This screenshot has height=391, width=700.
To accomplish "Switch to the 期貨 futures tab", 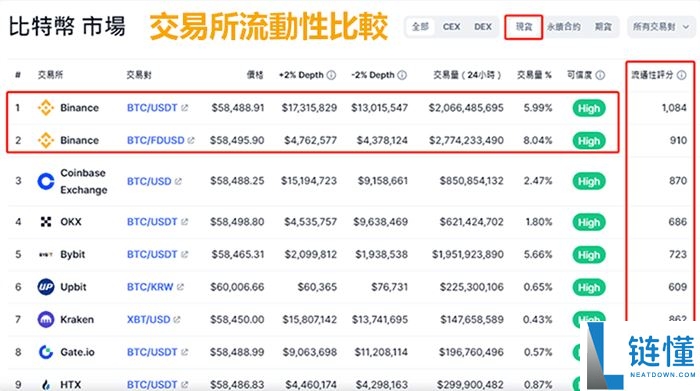I will [603, 27].
